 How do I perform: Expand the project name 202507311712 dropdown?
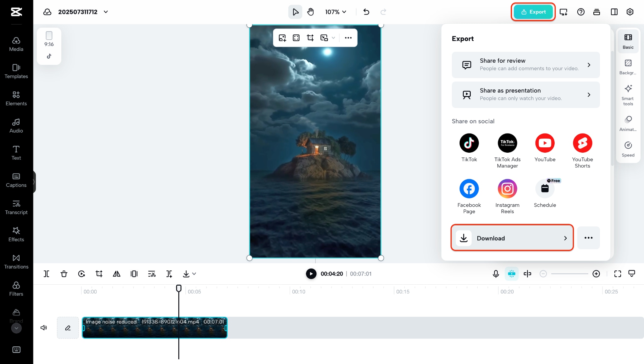click(x=106, y=12)
